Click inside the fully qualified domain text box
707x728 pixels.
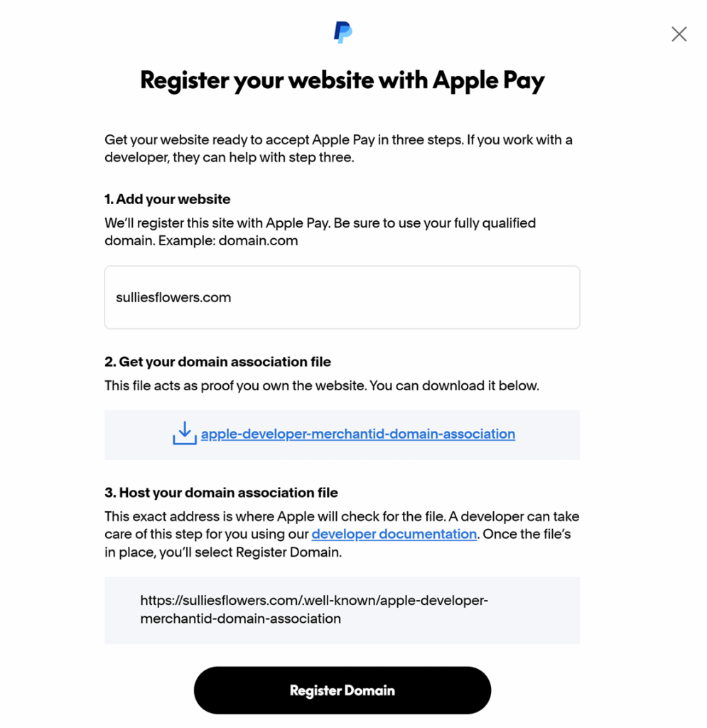click(x=342, y=297)
